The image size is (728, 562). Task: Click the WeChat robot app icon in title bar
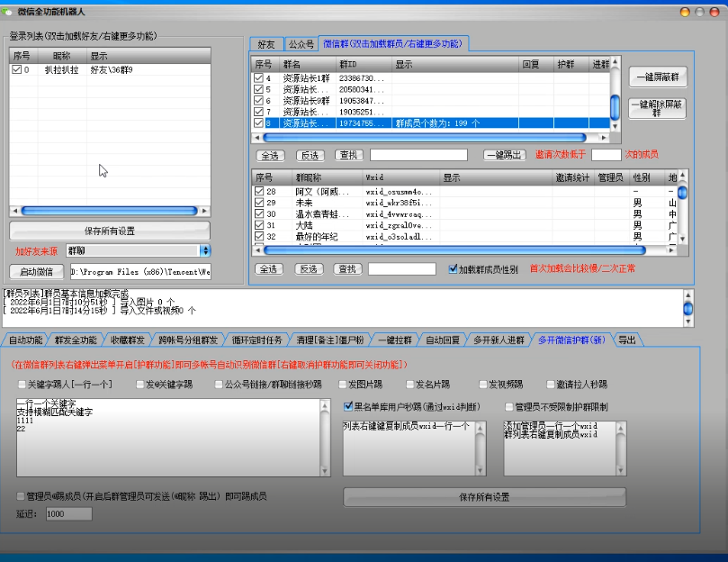[9, 10]
